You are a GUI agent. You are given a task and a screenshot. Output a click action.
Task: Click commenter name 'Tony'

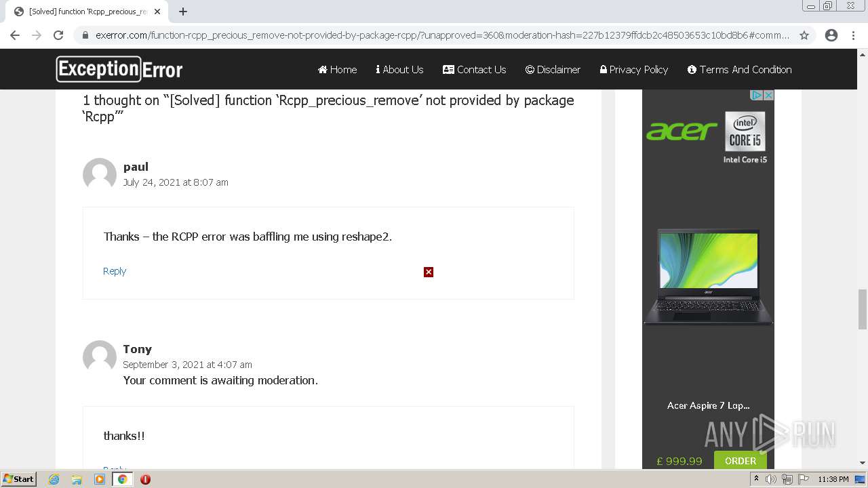pos(138,349)
